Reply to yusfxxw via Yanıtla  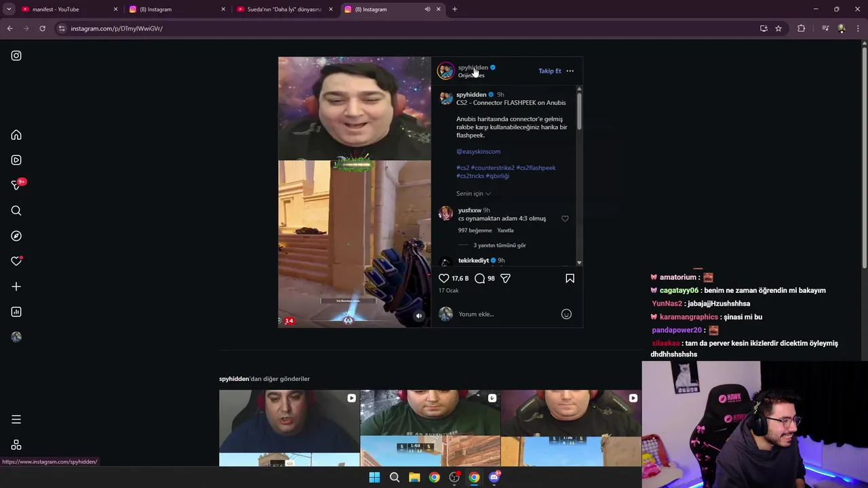[x=505, y=230]
